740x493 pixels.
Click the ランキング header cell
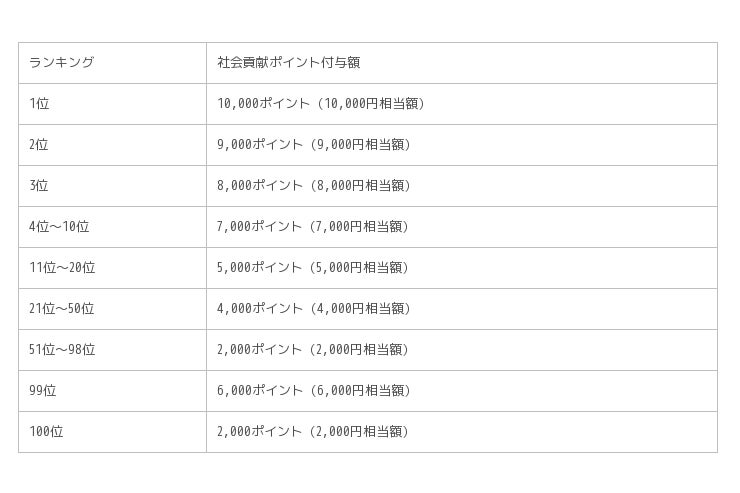[62, 62]
